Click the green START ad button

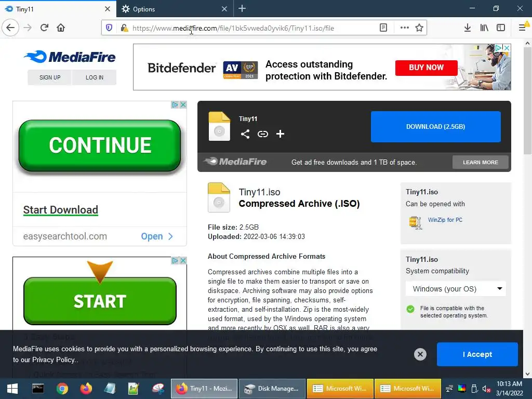(x=100, y=301)
